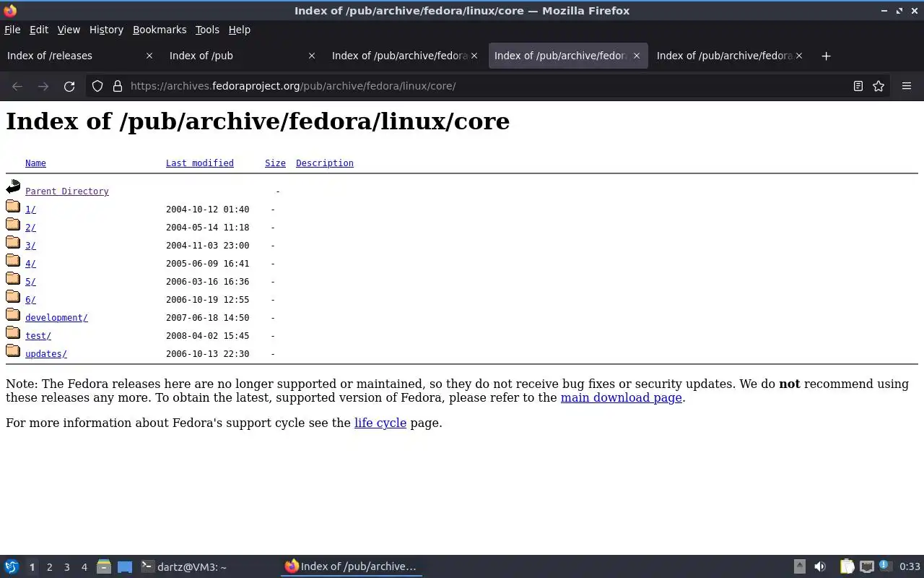This screenshot has width=924, height=578.
Task: Open the View menu
Action: tap(69, 30)
